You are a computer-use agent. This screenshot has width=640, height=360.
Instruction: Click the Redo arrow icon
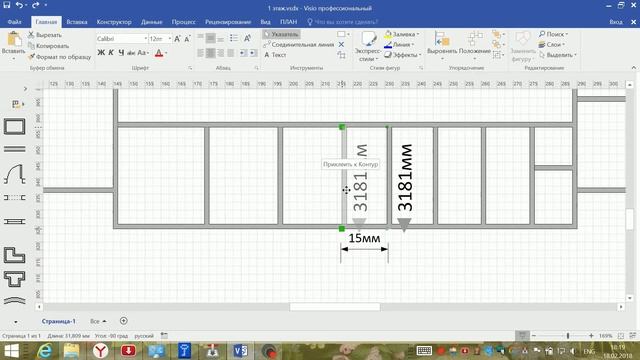(x=35, y=5)
